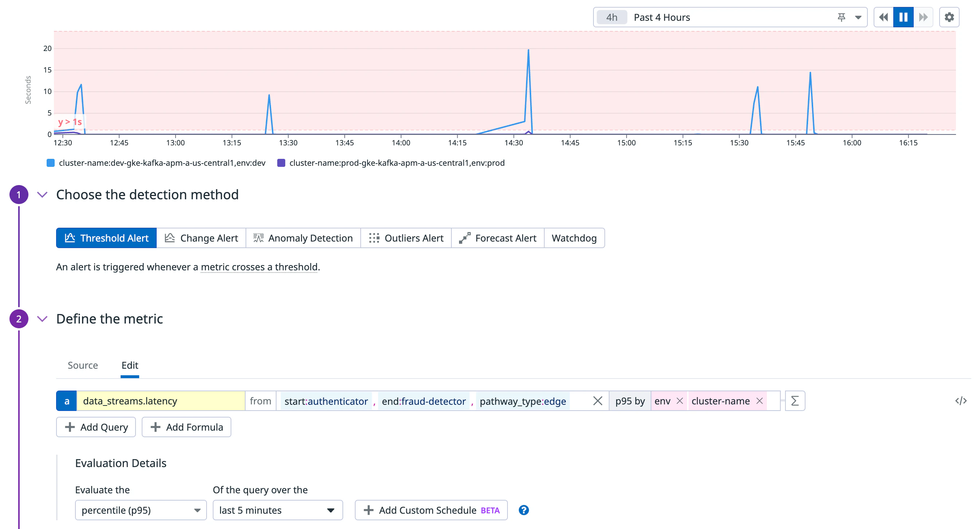Open the dashboard settings gear
980x529 pixels.
(949, 17)
